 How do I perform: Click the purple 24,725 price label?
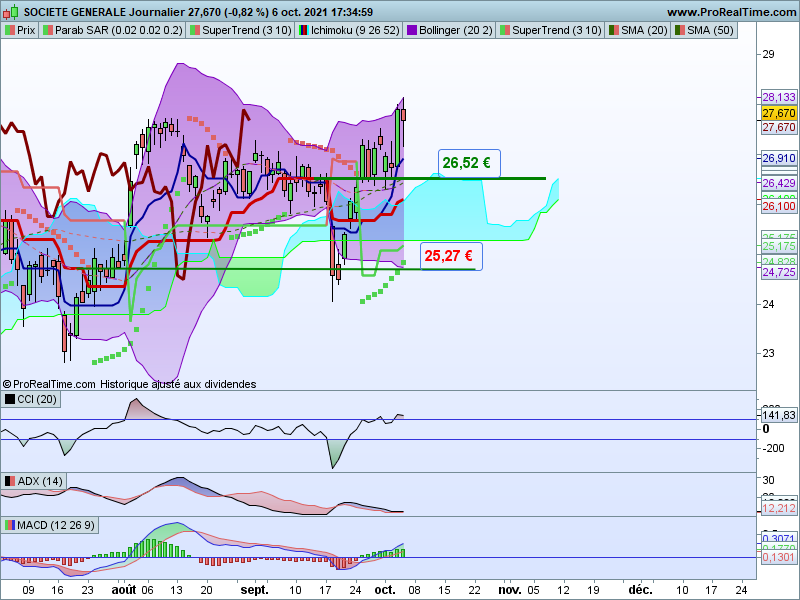(x=779, y=272)
